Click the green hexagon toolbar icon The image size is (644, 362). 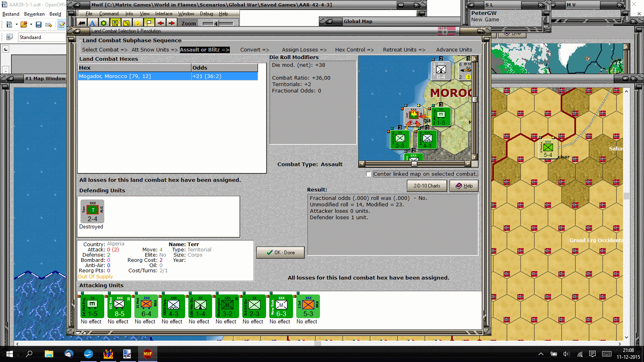coord(104,23)
